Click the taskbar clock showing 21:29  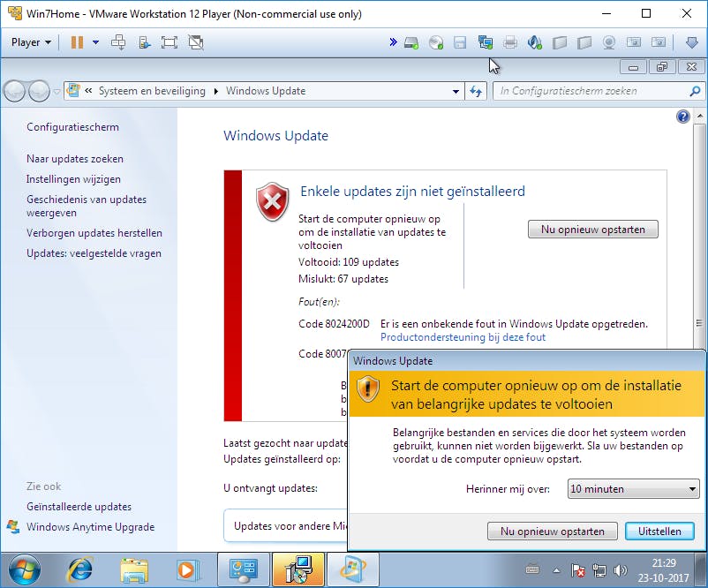(x=664, y=570)
